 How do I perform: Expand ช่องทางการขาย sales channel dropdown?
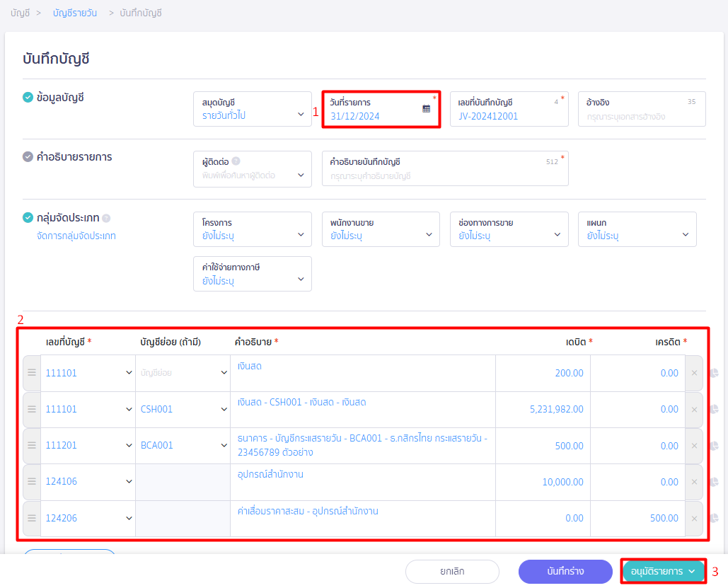coord(509,229)
